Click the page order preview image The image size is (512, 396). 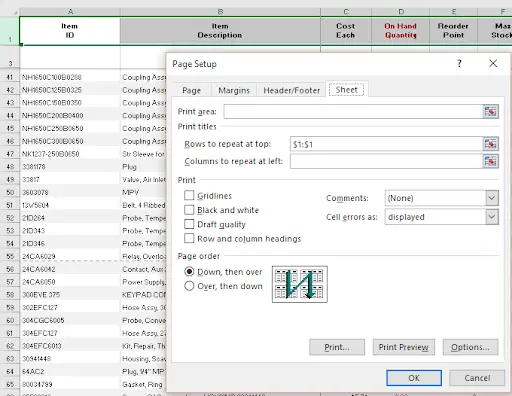point(300,284)
